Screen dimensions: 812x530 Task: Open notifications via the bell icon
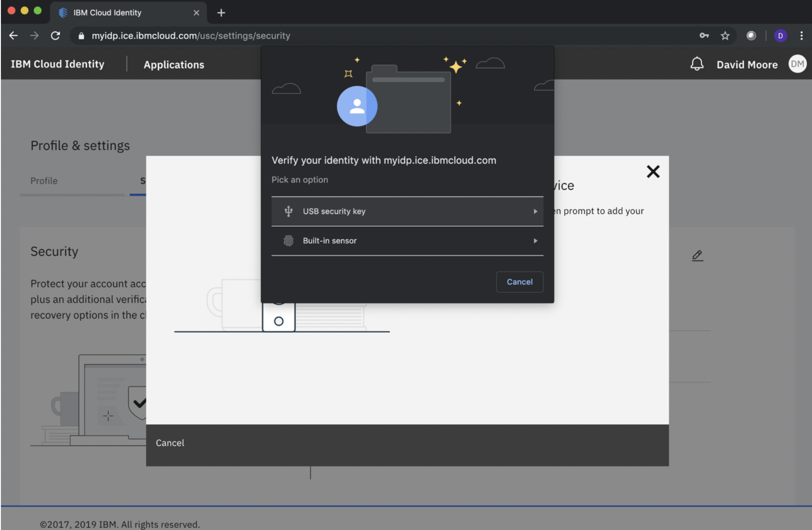tap(697, 64)
